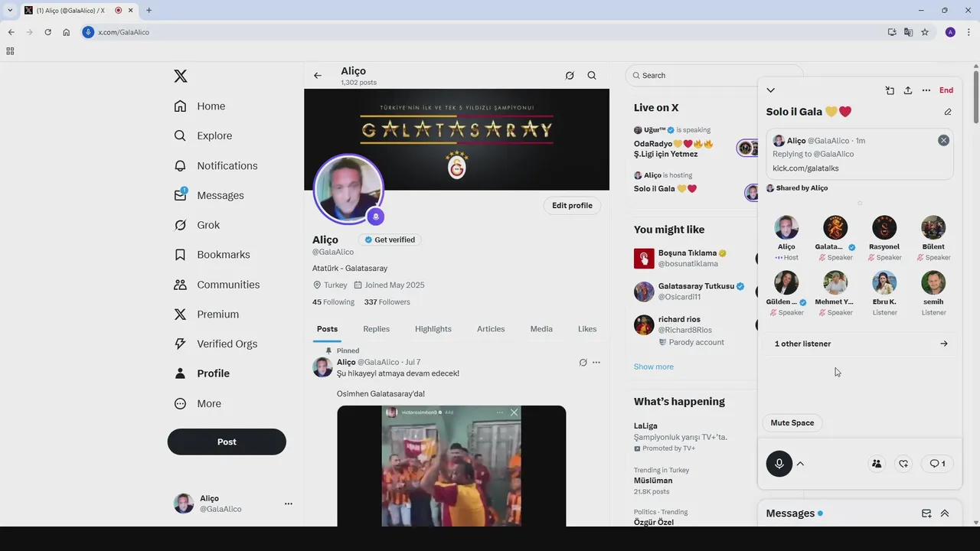Click the browser reload button

coord(47,32)
